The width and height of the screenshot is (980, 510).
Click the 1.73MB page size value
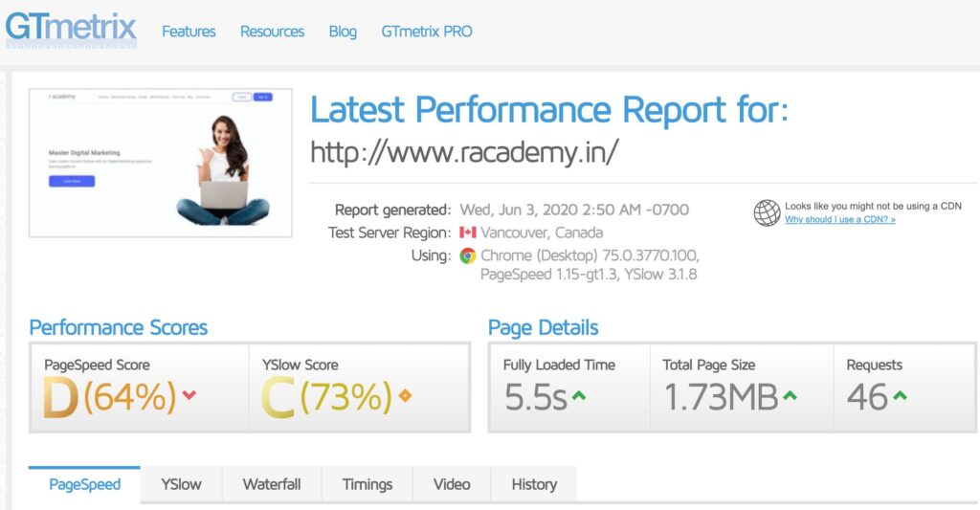pos(722,397)
